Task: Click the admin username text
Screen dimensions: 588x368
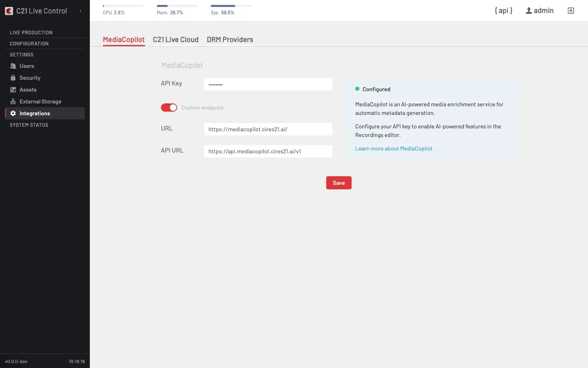Action: [543, 11]
